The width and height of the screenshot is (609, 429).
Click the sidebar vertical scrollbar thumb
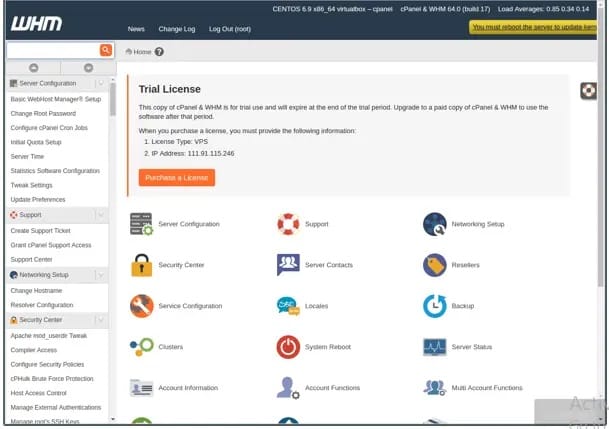point(113,100)
